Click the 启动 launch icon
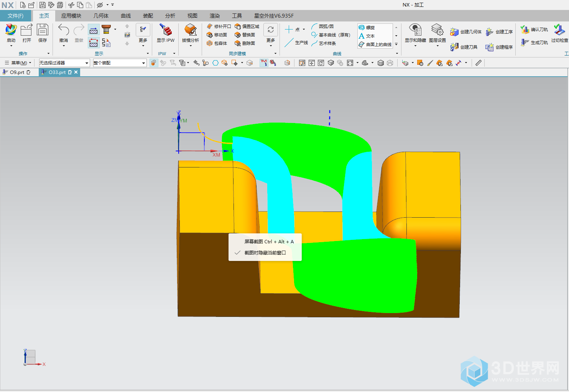 tap(11, 30)
